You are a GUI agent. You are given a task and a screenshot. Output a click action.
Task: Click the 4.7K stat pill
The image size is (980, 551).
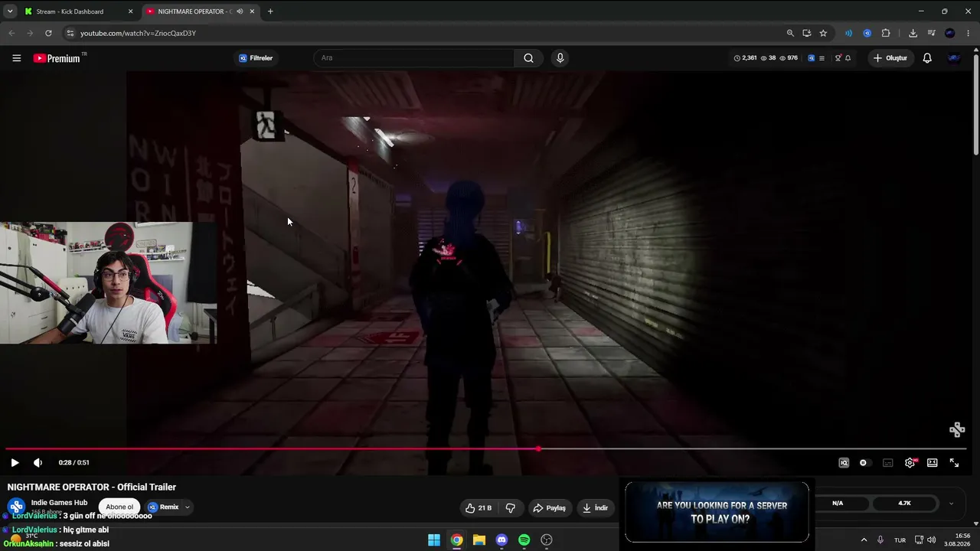[x=904, y=504]
